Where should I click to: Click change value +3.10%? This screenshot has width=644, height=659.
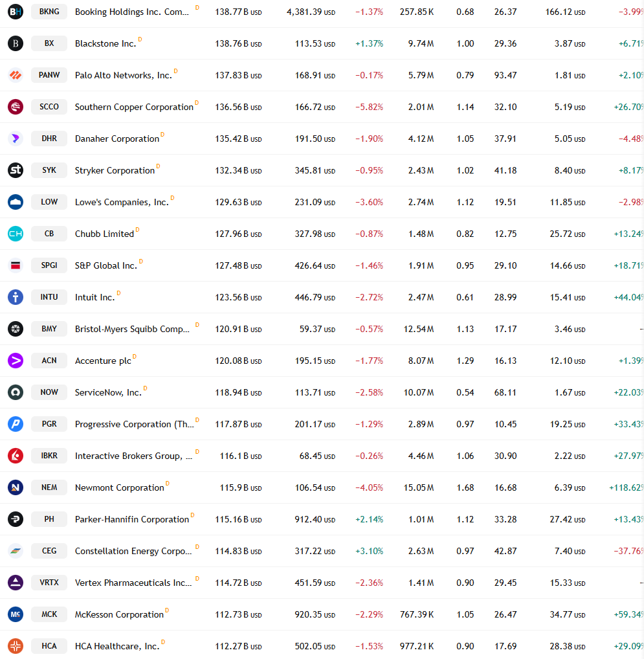tap(370, 552)
